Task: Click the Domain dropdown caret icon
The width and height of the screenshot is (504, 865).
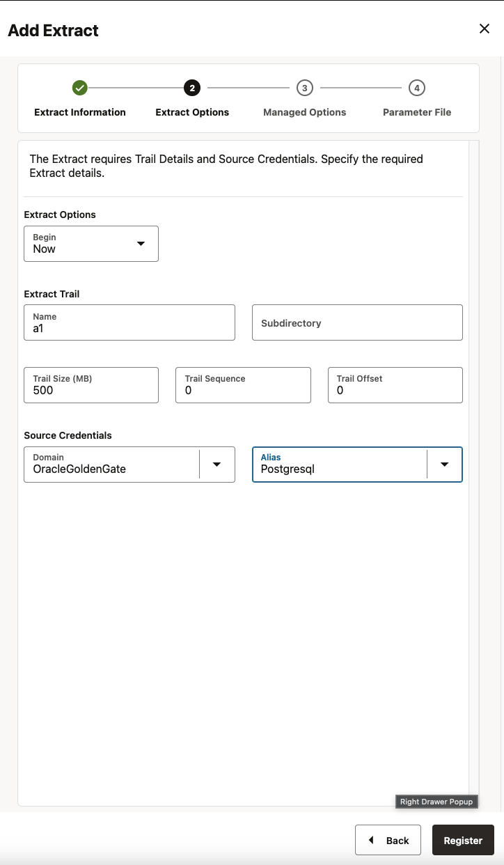Action: pos(216,464)
